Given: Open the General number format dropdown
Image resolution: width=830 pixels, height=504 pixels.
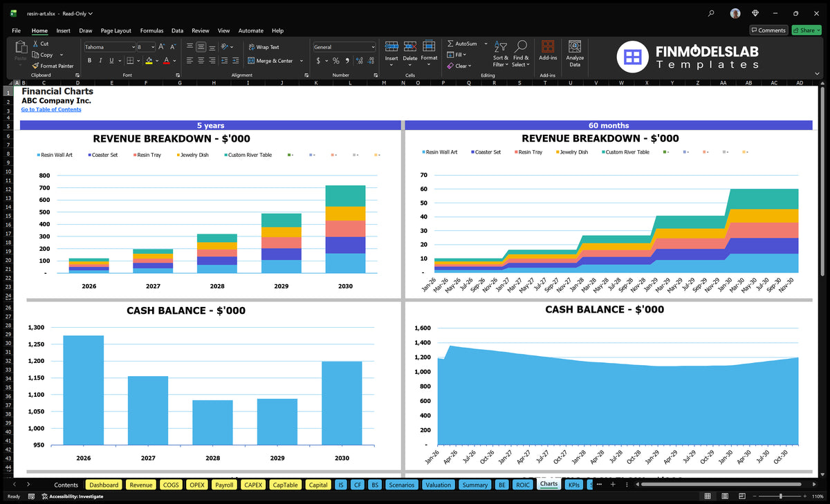Looking at the screenshot, I should coord(373,47).
